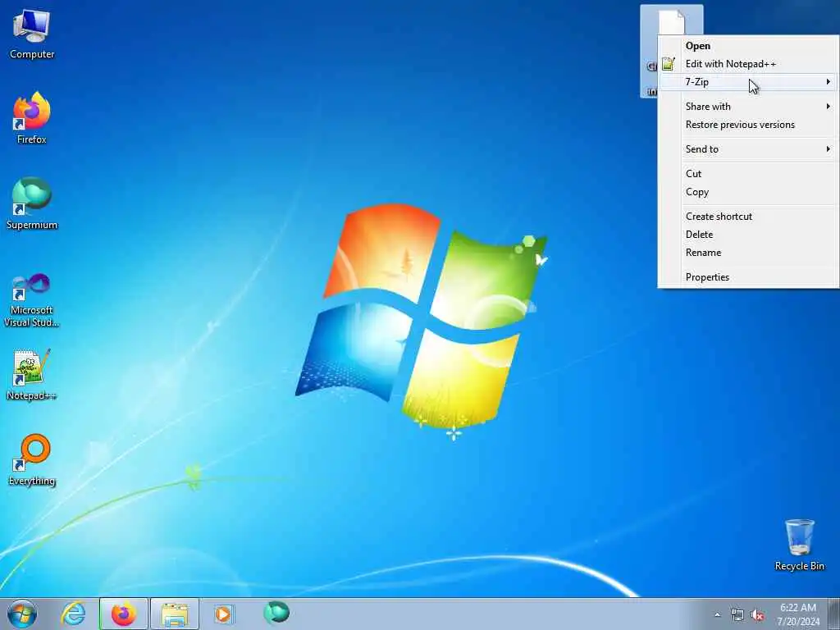The width and height of the screenshot is (840, 630).
Task: Select the Supermium desktop shortcut
Action: (32, 203)
